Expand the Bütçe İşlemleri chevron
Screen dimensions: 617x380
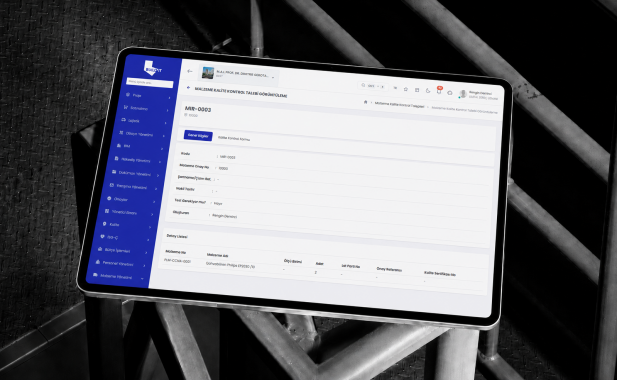[146, 253]
